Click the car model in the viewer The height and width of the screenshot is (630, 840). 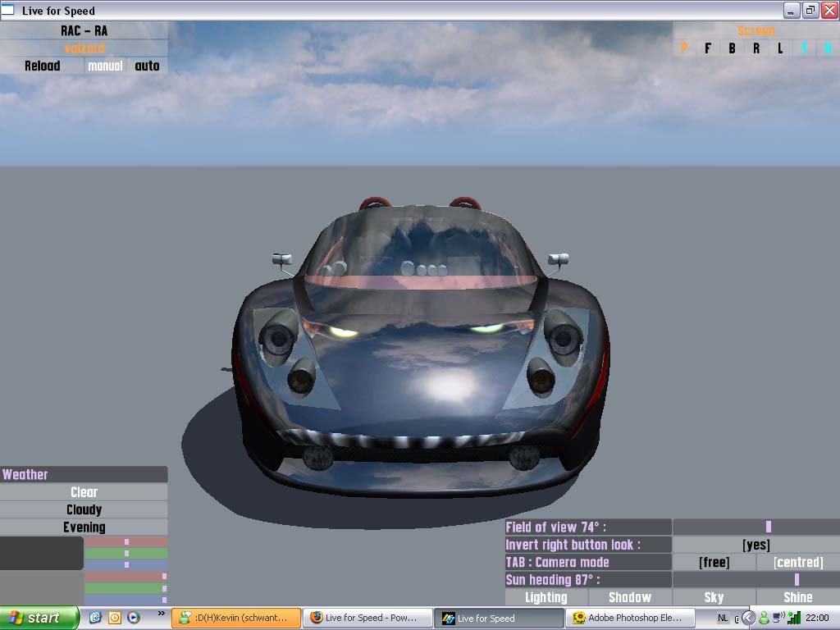click(x=421, y=348)
